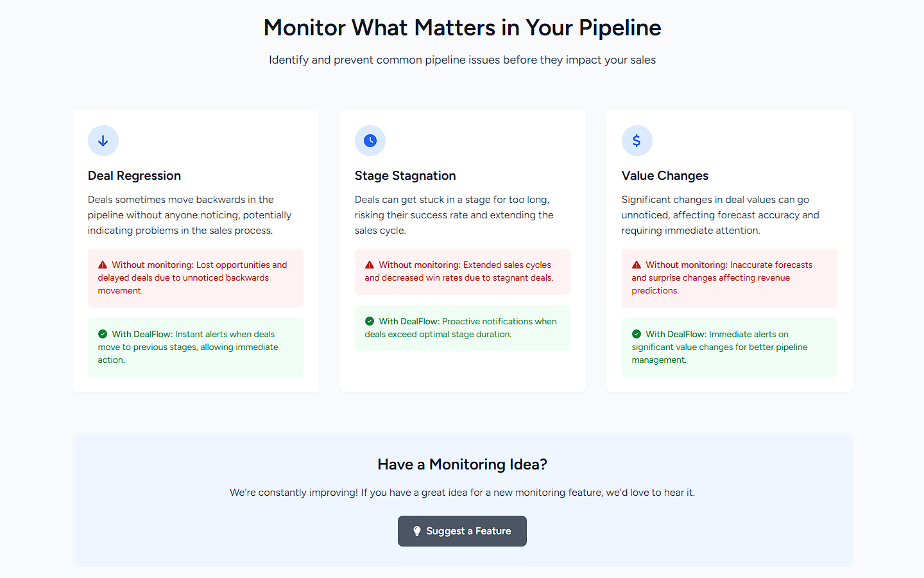Image resolution: width=924 pixels, height=578 pixels.
Task: Click red 'Inaccurate forecasts' warning box
Action: point(730,278)
